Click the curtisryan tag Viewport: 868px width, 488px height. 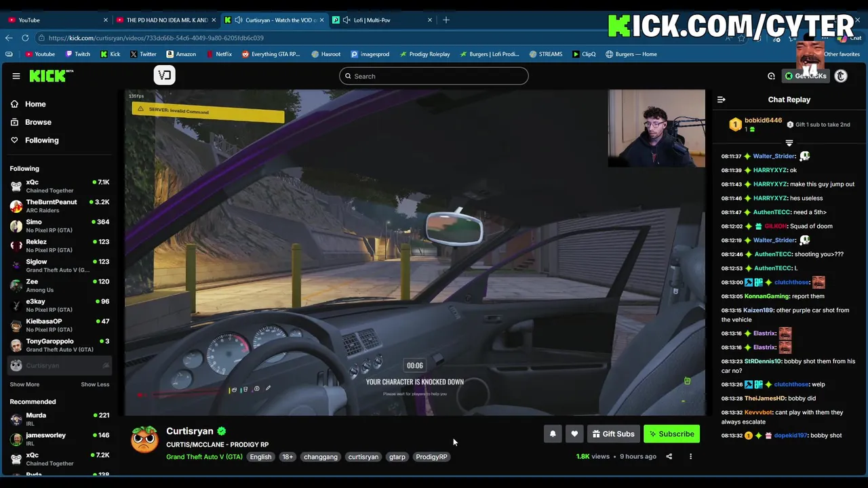tap(363, 457)
